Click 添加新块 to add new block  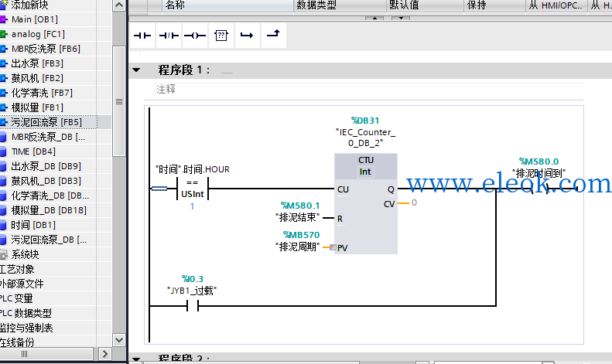coord(29,5)
